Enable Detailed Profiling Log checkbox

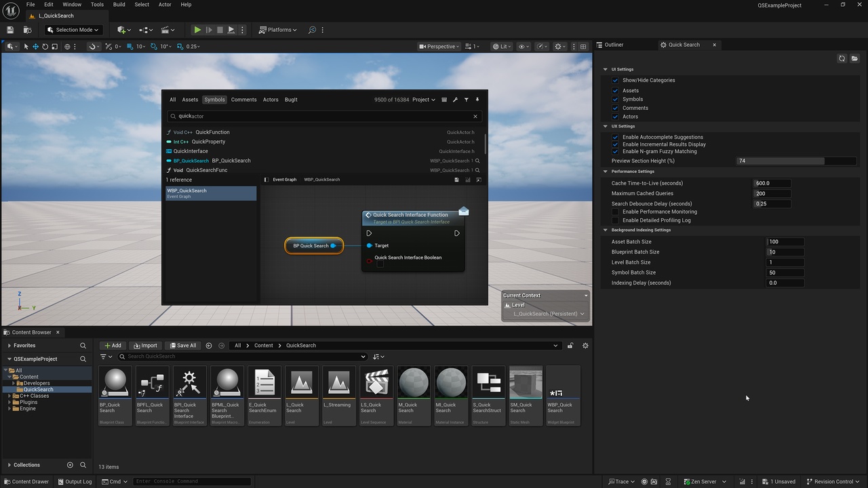(615, 220)
